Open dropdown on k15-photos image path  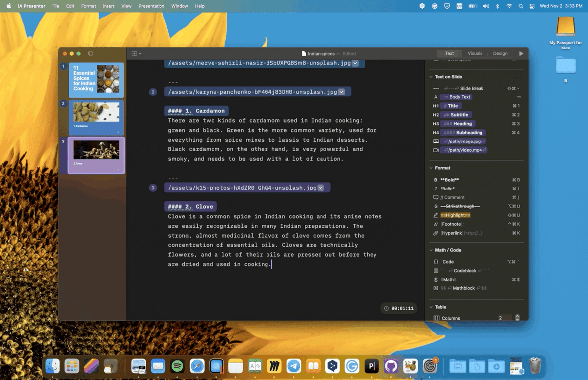coord(321,188)
